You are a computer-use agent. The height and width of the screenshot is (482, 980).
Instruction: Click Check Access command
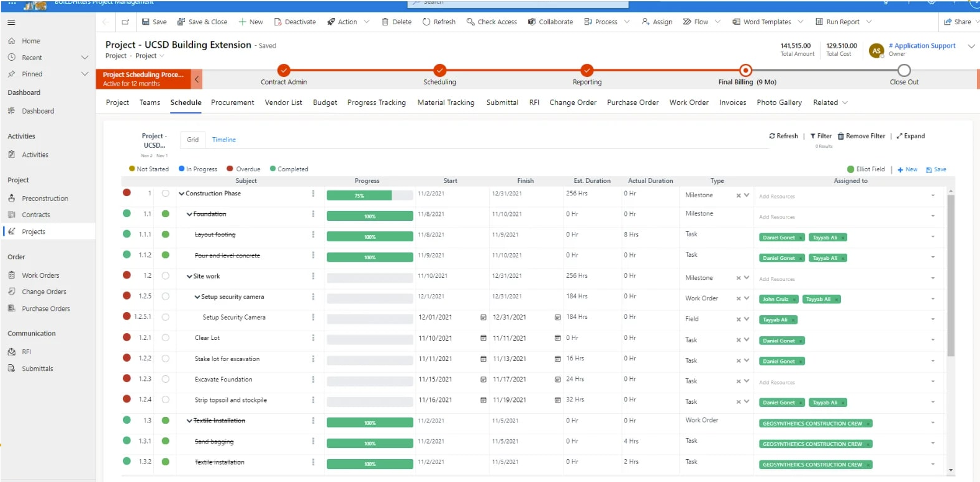[492, 22]
